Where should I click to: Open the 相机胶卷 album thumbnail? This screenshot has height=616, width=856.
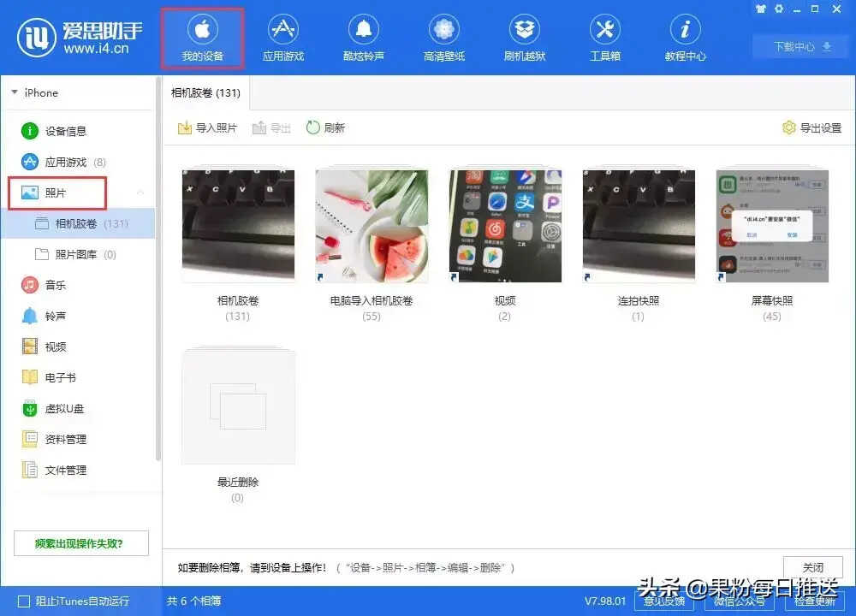tap(238, 226)
